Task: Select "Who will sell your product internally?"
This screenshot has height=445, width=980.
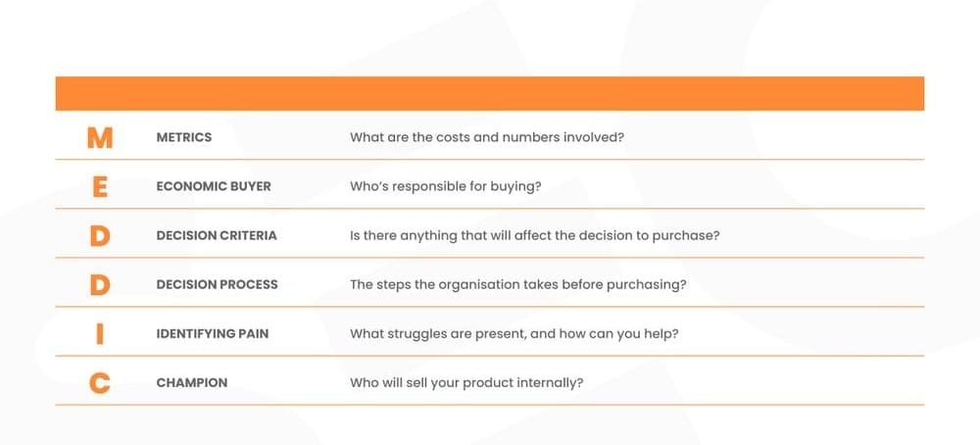Action: point(466,382)
